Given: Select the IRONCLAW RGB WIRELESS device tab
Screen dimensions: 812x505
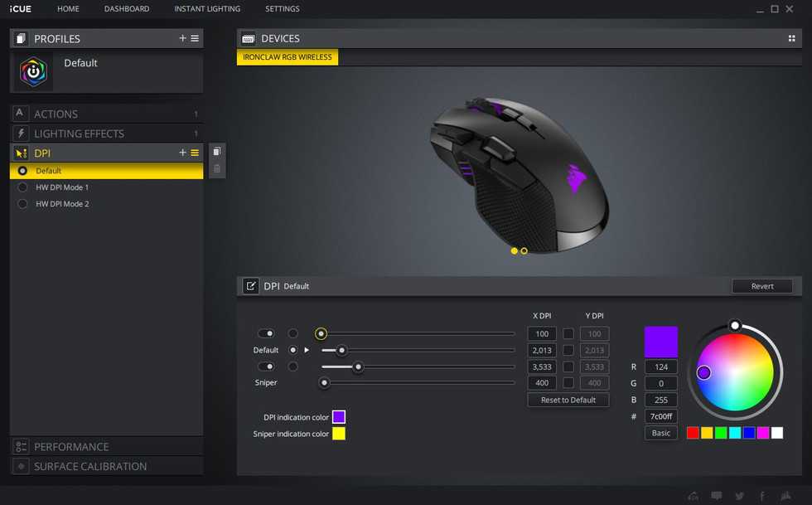Looking at the screenshot, I should click(288, 57).
